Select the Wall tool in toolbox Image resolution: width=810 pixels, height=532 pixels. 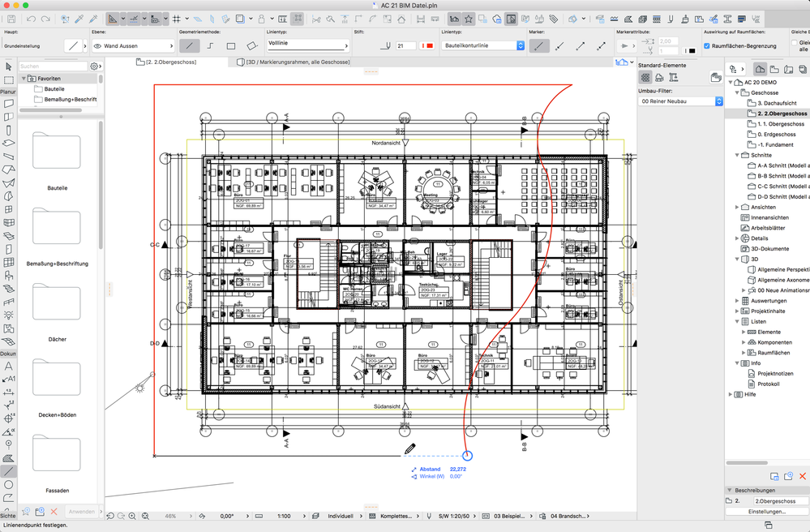[x=8, y=103]
